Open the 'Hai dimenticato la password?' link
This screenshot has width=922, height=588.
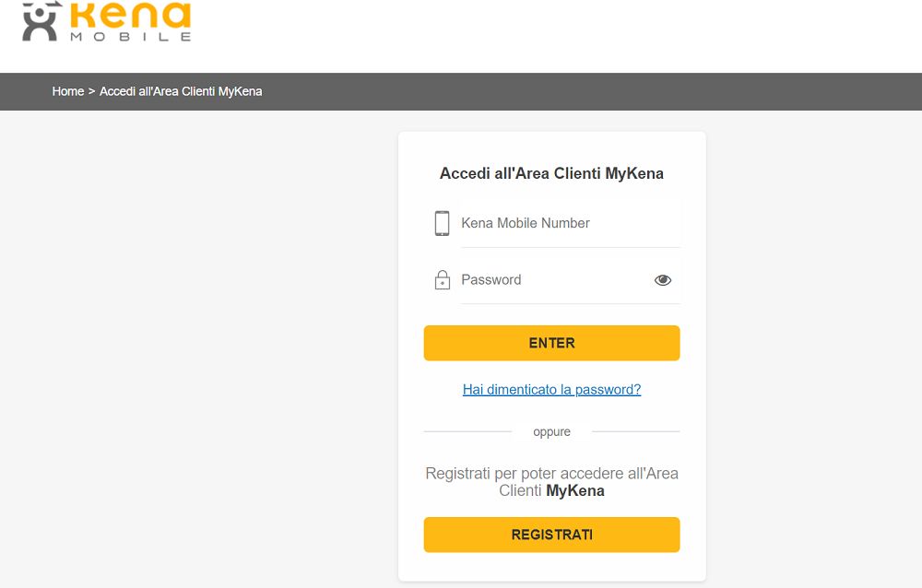(x=551, y=389)
